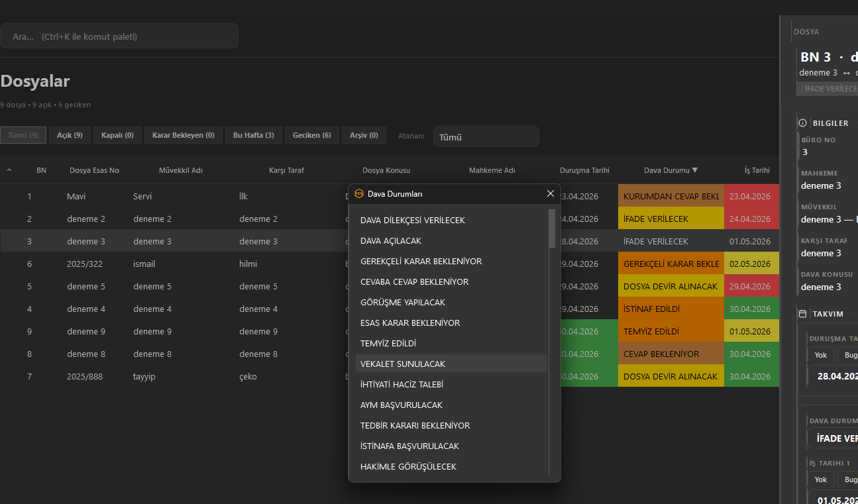This screenshot has width=858, height=504.
Task: Click the info icon beside BİLGİLER
Action: (x=803, y=123)
